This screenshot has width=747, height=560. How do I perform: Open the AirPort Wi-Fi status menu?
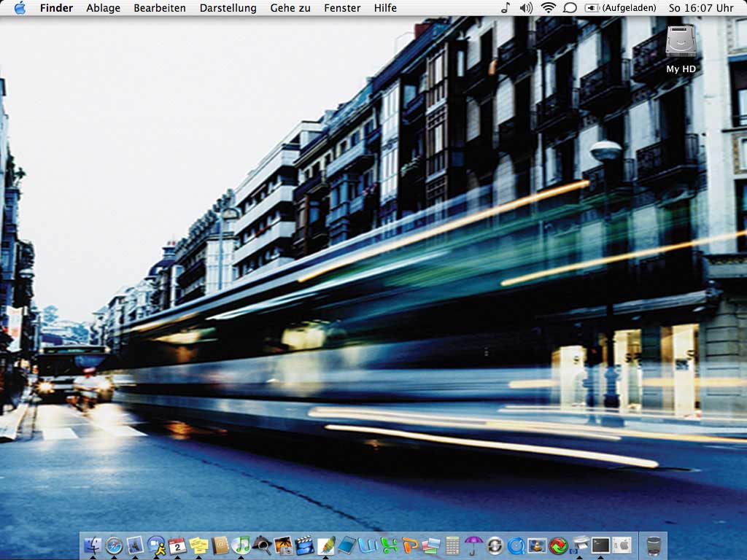tap(549, 7)
